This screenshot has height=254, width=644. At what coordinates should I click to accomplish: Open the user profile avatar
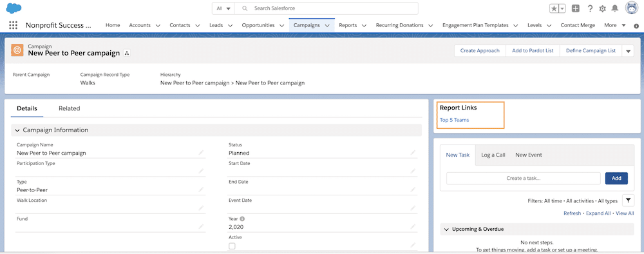(x=632, y=8)
